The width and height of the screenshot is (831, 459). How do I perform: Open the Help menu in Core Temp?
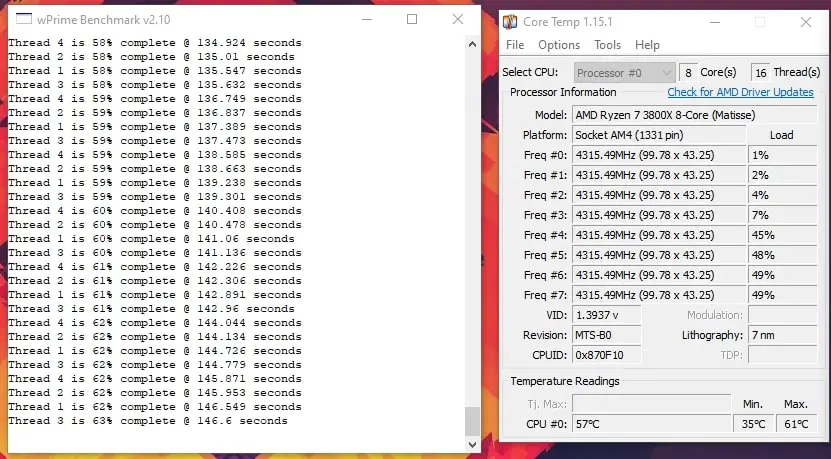point(647,45)
